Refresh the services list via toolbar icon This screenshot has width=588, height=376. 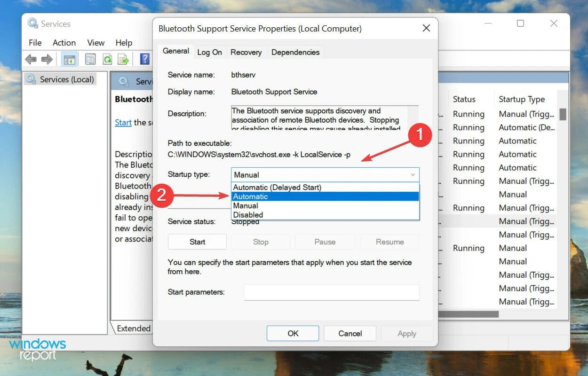coord(107,60)
